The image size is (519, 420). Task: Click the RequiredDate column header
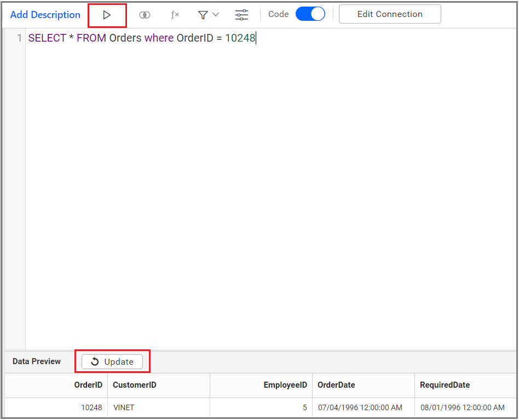(445, 385)
